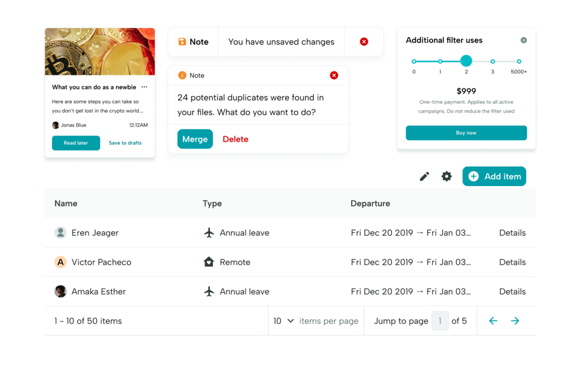Click the pencil edit icon
The width and height of the screenshot is (588, 374).
click(424, 176)
